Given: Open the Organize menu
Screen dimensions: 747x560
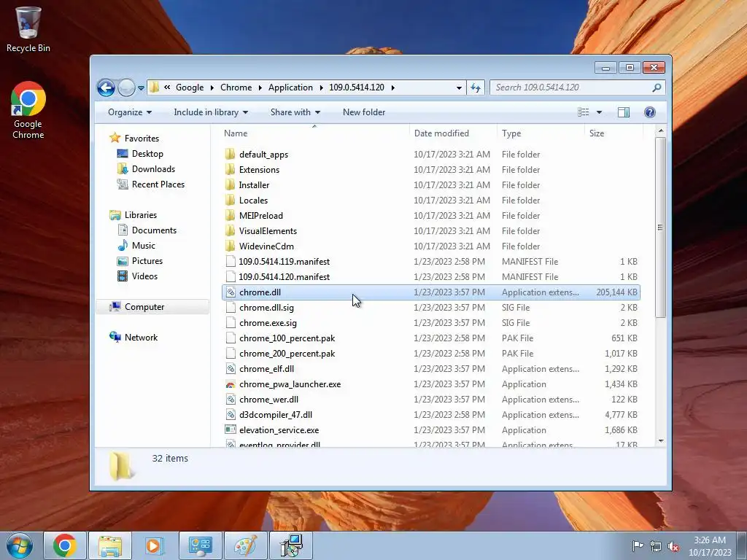Looking at the screenshot, I should point(130,112).
